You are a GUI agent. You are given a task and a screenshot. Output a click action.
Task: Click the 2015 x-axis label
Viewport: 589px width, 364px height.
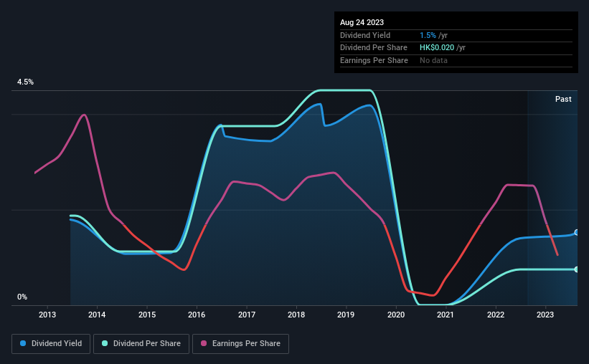coord(147,315)
